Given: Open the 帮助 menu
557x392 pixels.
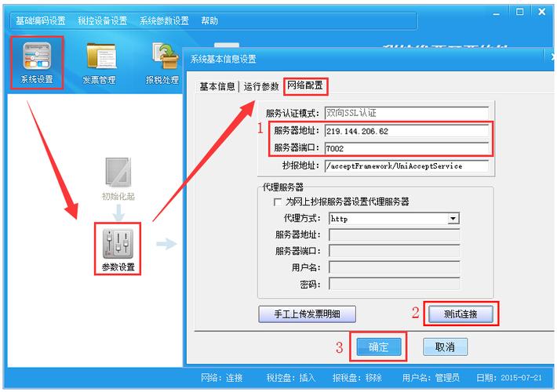Looking at the screenshot, I should point(209,20).
